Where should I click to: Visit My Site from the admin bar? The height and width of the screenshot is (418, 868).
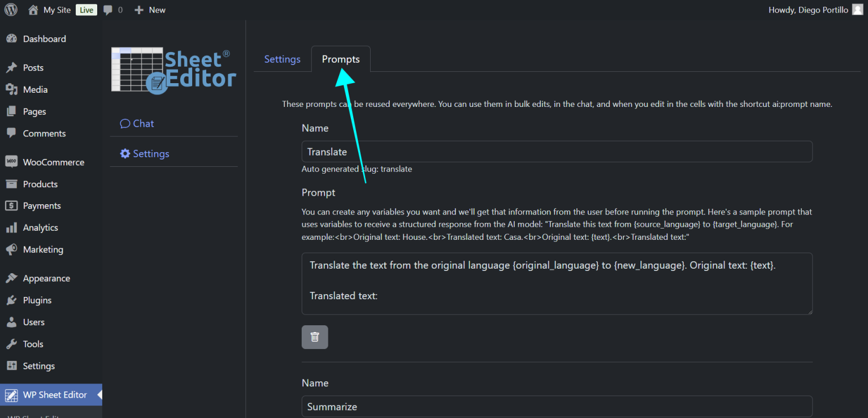[56, 10]
